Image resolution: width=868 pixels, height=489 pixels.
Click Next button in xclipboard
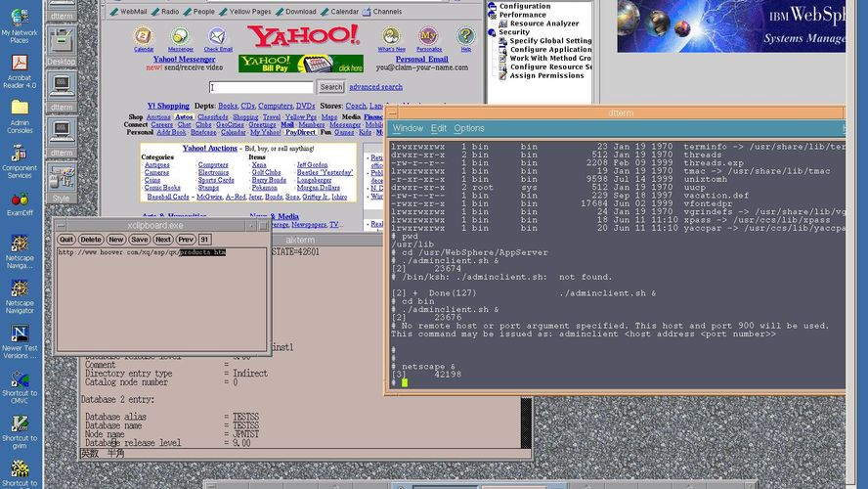(162, 240)
